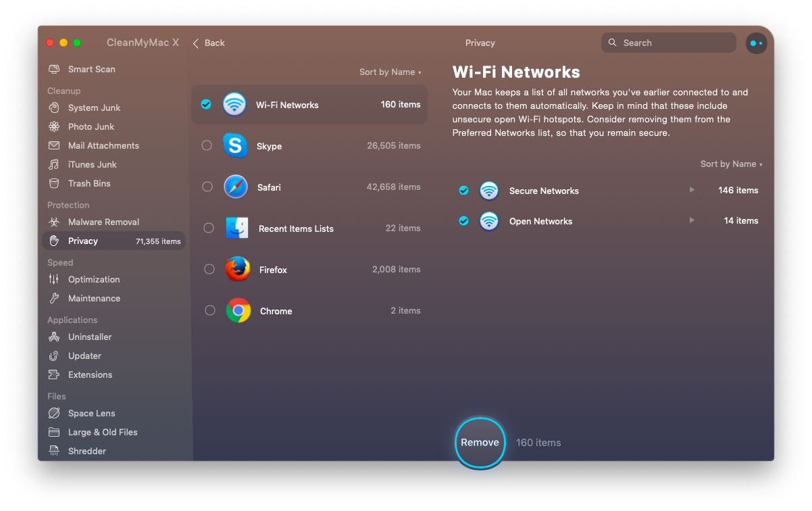Click the Extensions icon in sidebar
Image resolution: width=812 pixels, height=511 pixels.
click(x=54, y=374)
